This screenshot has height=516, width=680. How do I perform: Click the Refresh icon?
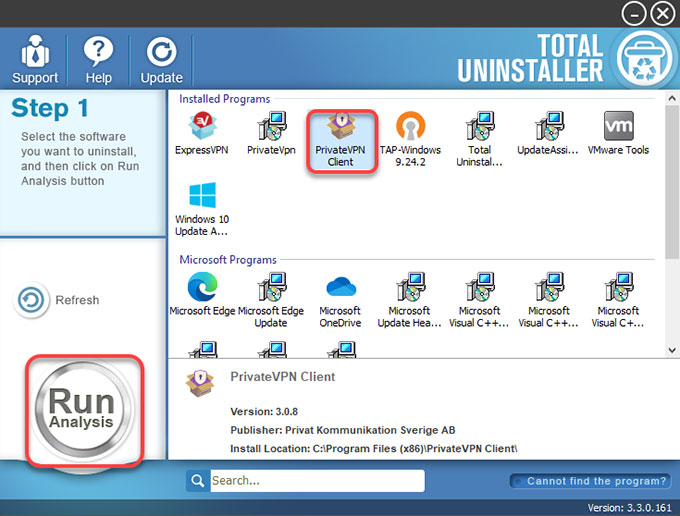click(31, 300)
